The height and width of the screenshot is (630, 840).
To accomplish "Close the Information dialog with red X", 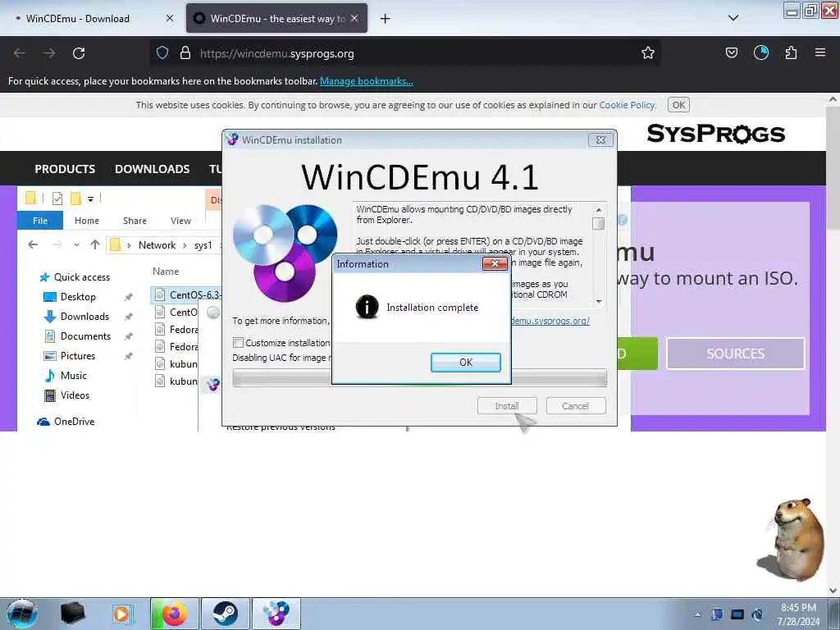I will (495, 263).
